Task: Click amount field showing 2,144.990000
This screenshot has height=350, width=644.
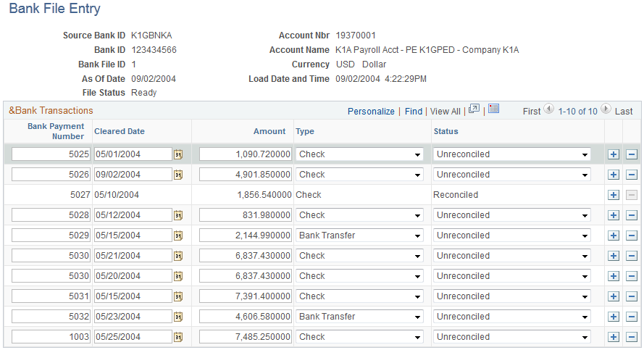Action: (x=246, y=236)
